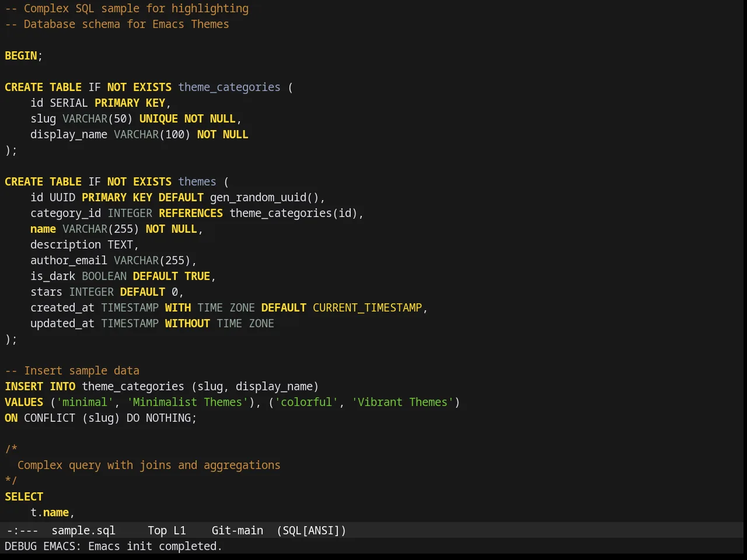Click the echo area message 'Emacs init completed.'
Image resolution: width=747 pixels, height=560 pixels.
(155, 546)
